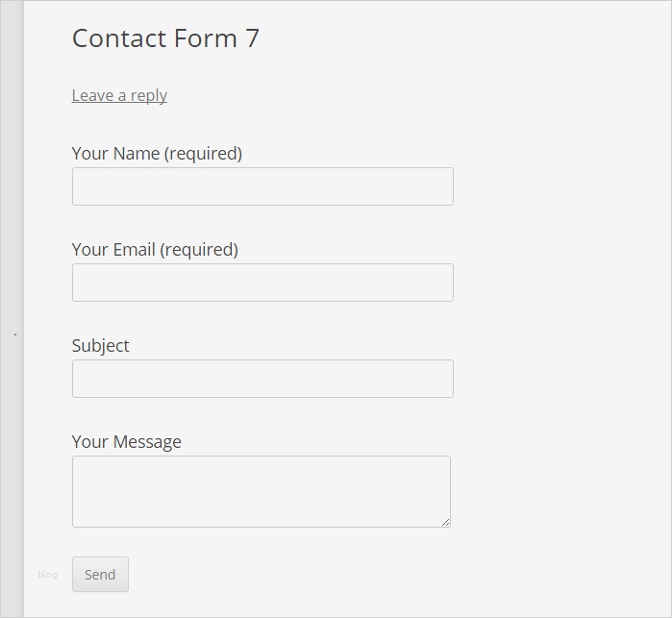Click the "Your Name (required)" label
Image resolution: width=672 pixels, height=618 pixels.
pyautogui.click(x=157, y=153)
